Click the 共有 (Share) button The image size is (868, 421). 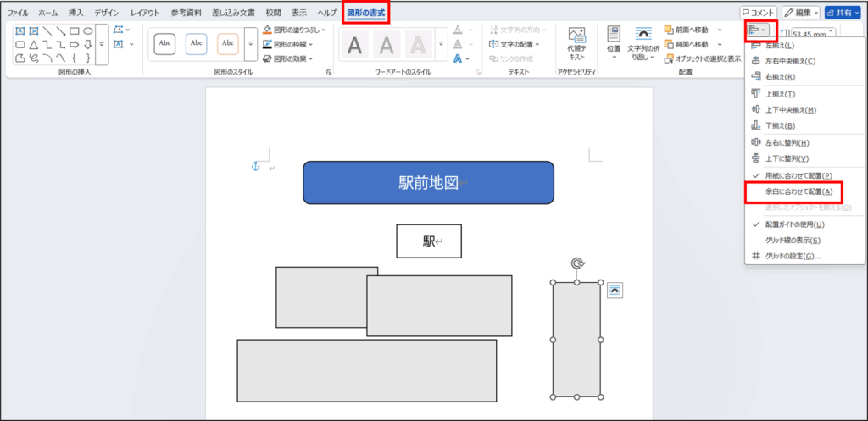point(844,13)
